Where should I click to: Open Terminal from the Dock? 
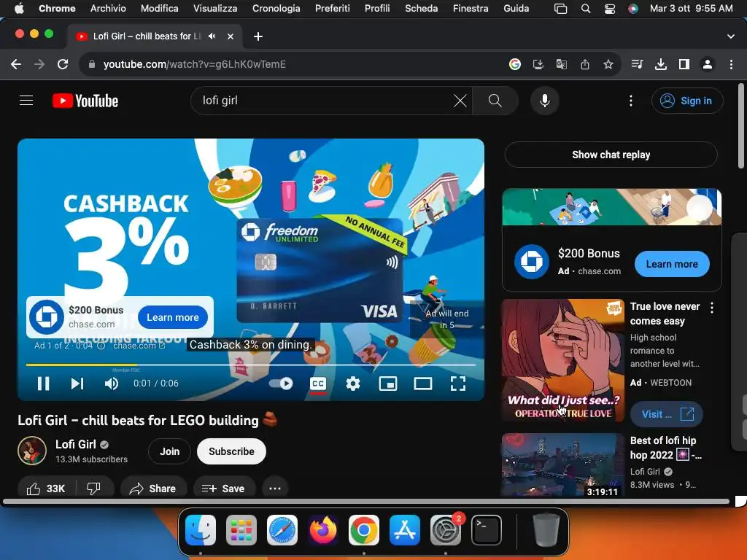point(486,530)
